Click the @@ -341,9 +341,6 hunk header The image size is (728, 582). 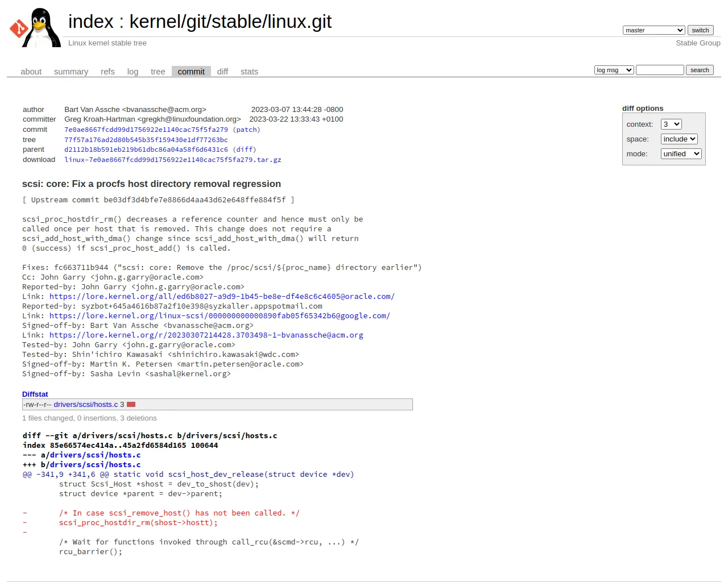click(x=188, y=474)
